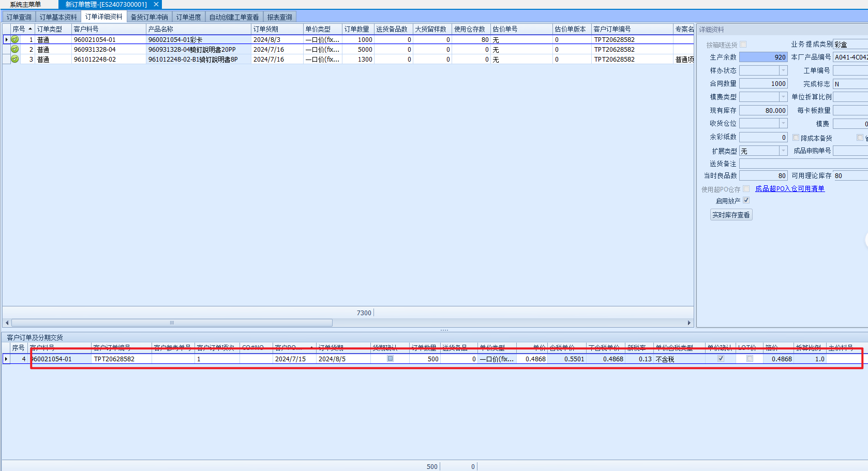Open the 订单进度 tab
This screenshot has height=471, width=868.
[189, 17]
